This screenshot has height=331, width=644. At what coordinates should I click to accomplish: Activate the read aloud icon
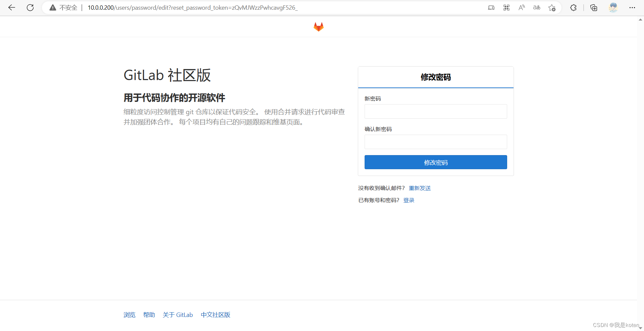[x=522, y=8]
